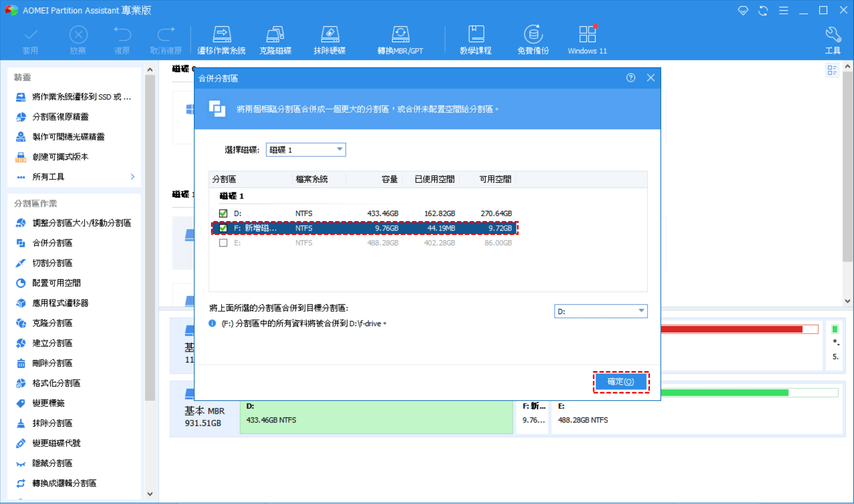
Task: Open the hamburger menu in title bar
Action: 784,11
